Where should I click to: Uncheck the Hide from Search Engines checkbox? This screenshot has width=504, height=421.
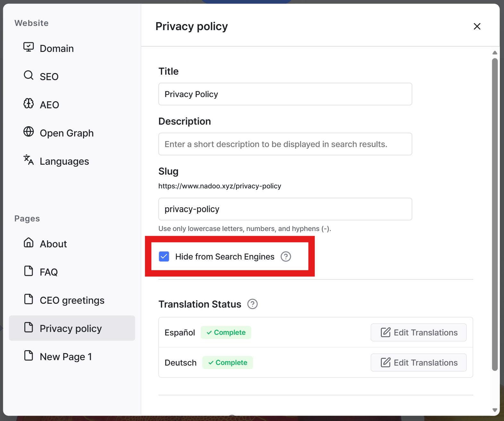pyautogui.click(x=164, y=257)
